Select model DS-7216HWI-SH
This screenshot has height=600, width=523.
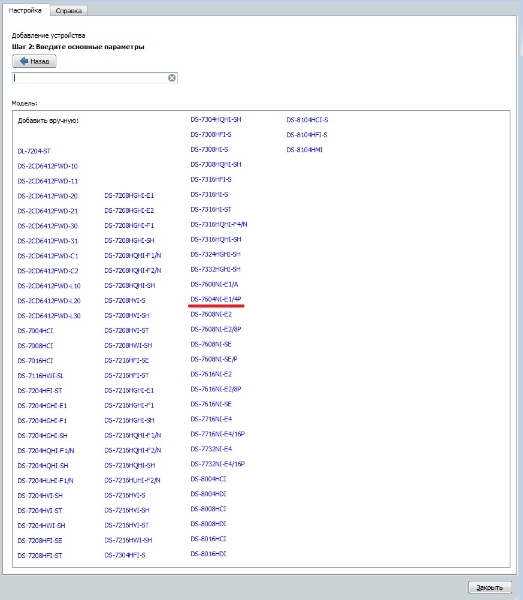pos(128,540)
